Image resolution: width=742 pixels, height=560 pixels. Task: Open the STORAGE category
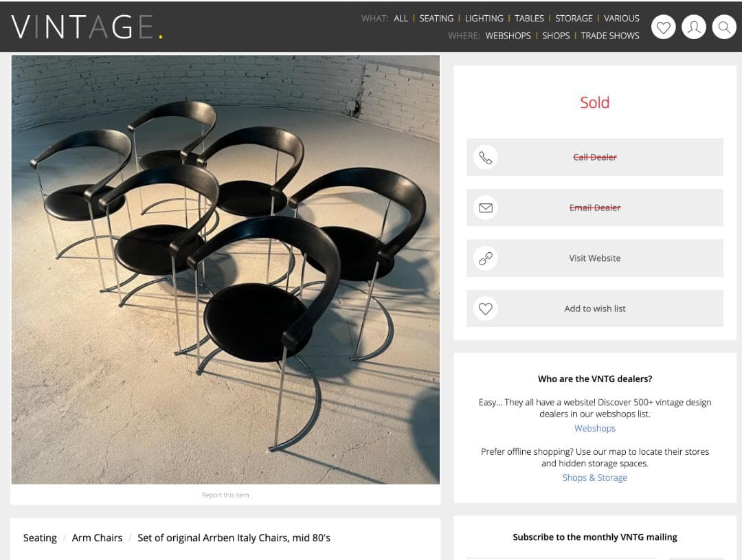(574, 19)
